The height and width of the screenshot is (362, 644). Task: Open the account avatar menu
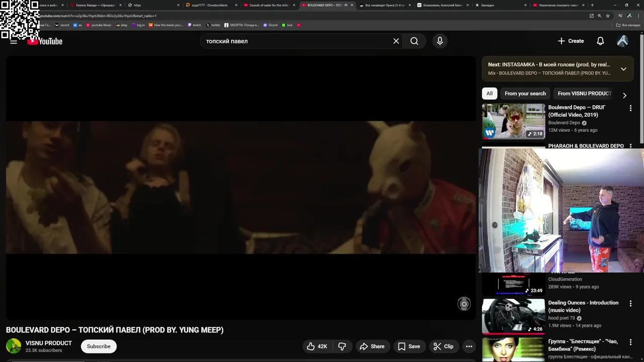(x=622, y=41)
